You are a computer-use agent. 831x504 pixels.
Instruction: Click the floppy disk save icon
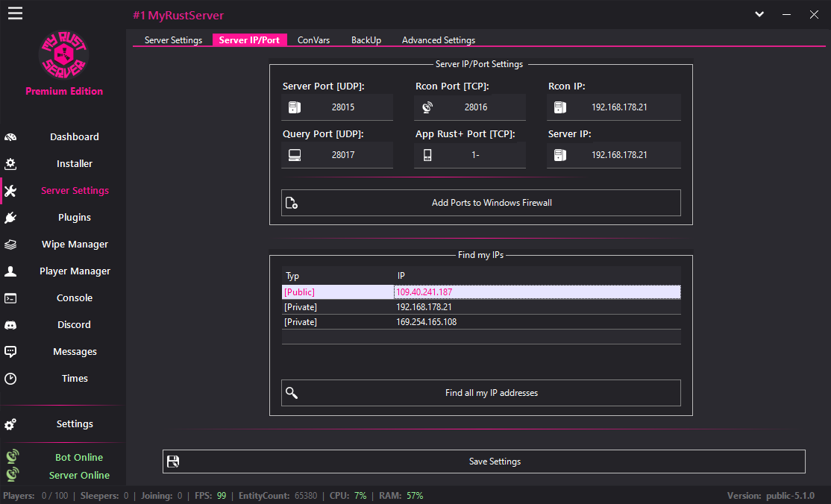pos(173,462)
